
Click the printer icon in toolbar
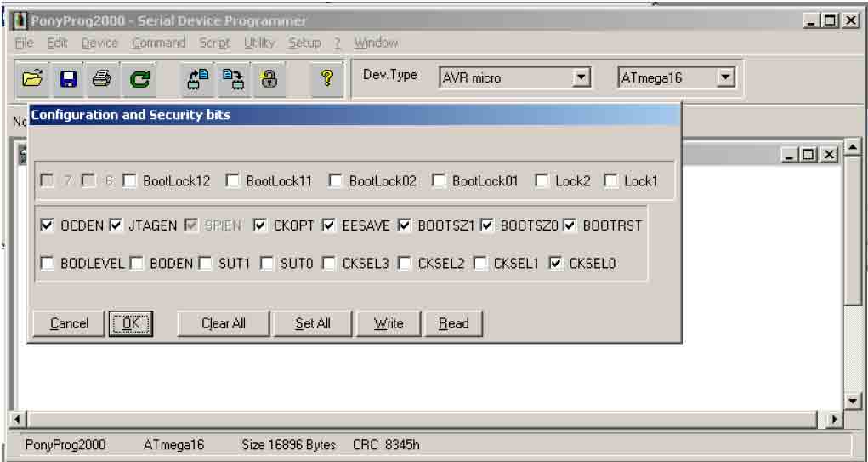pos(102,79)
